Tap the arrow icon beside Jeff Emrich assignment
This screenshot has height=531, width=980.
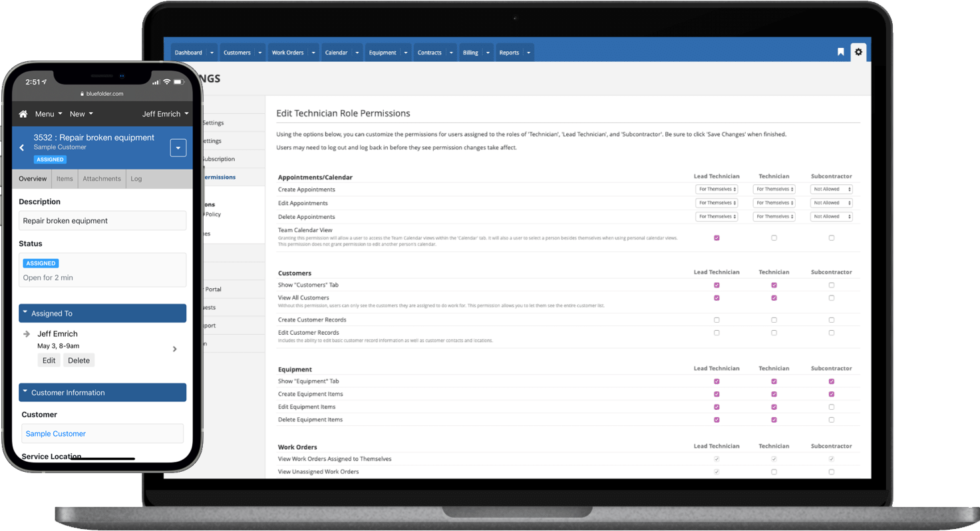click(26, 334)
